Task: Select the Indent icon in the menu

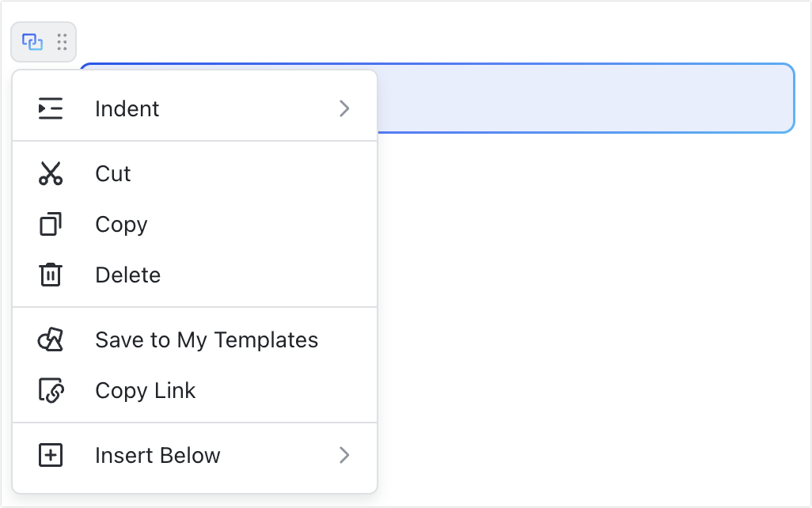Action: [51, 108]
